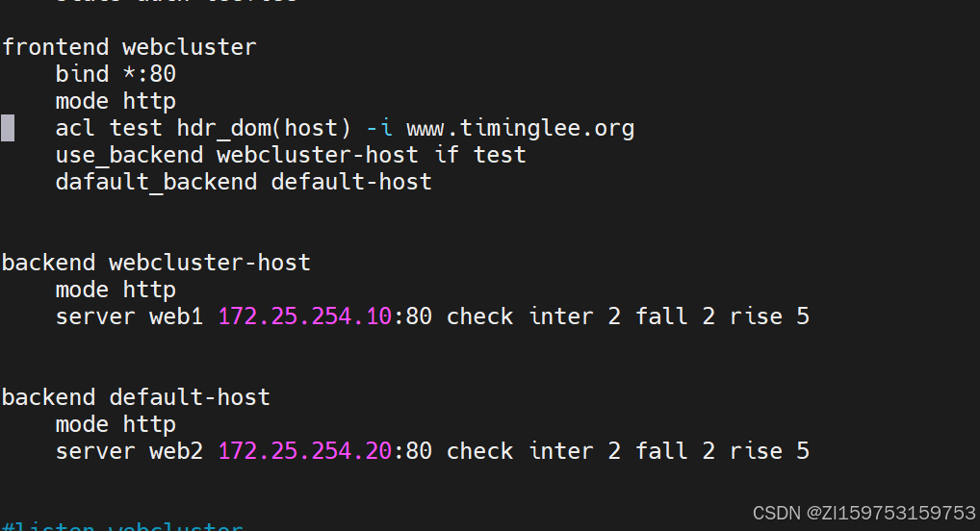Click the 'bind *:80' text

[x=116, y=74]
